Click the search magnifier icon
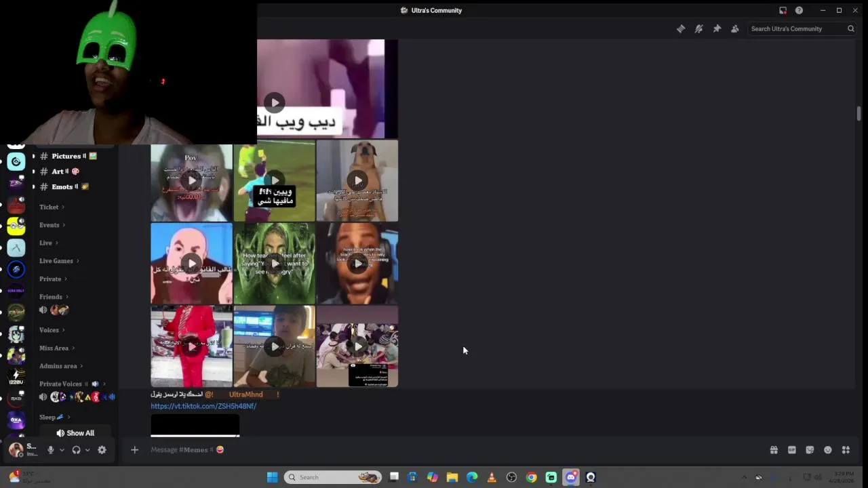 (x=850, y=28)
